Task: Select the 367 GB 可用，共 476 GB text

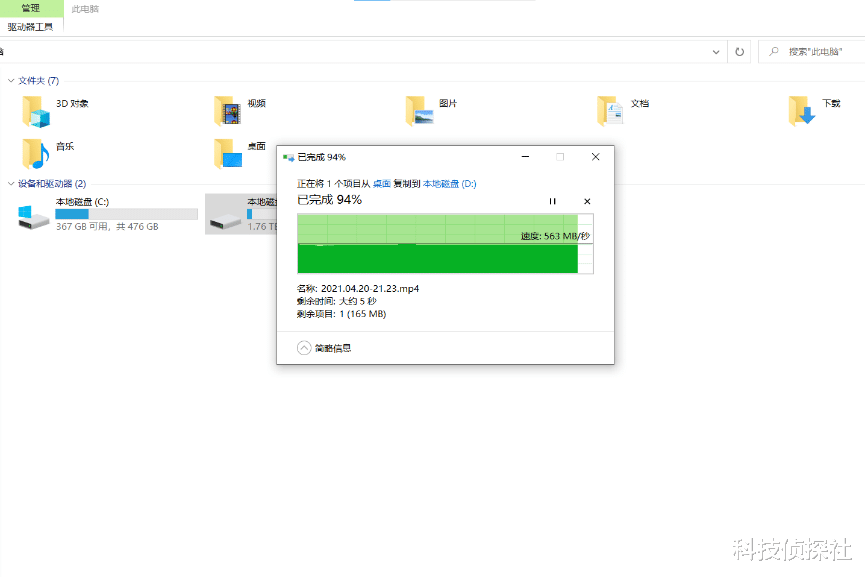Action: [x=107, y=227]
